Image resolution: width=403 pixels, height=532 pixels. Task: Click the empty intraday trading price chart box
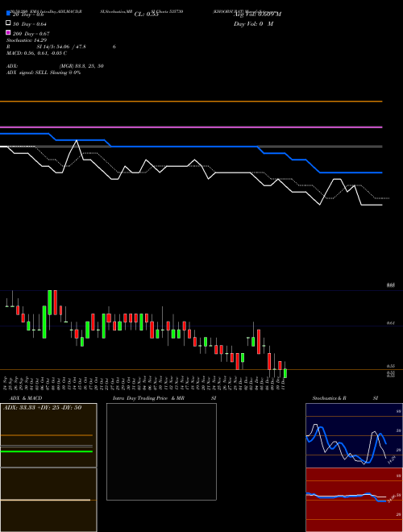coord(161,451)
